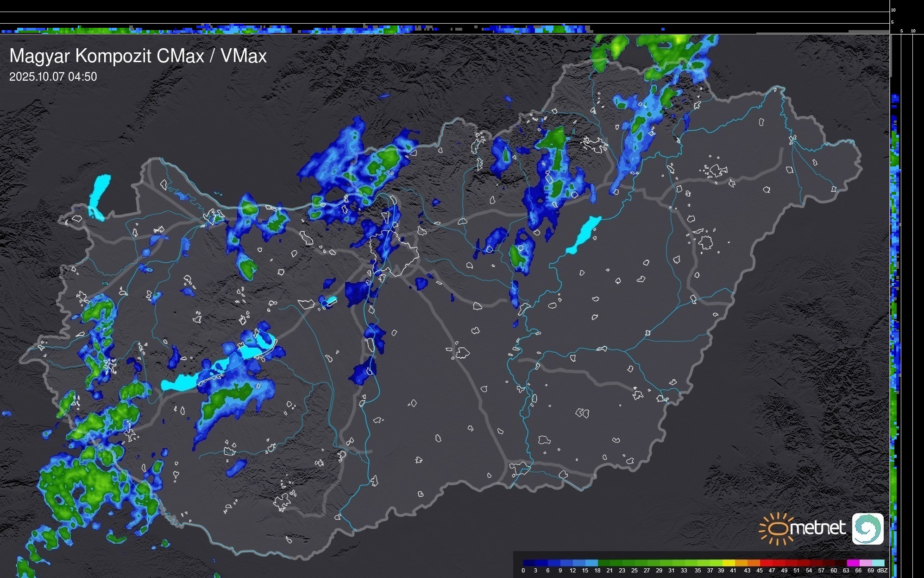Click the metnet wordmark text

click(x=817, y=528)
